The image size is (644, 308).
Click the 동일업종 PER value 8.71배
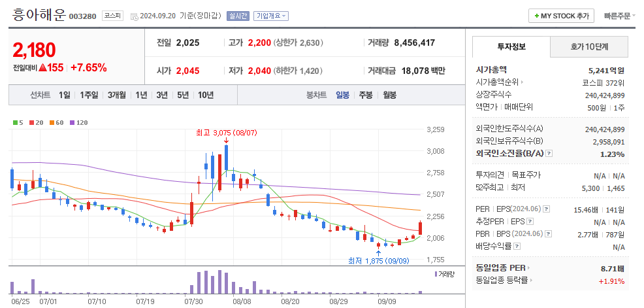point(613,269)
